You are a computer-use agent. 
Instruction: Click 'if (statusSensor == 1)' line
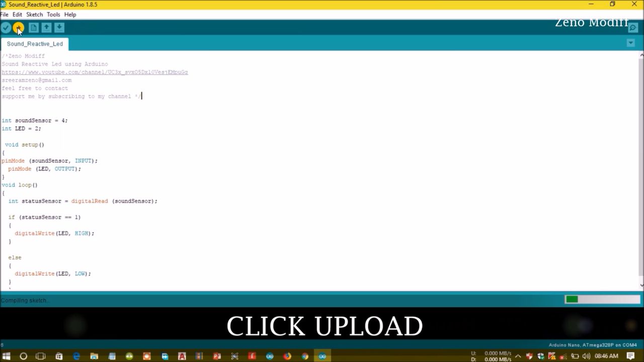point(44,217)
